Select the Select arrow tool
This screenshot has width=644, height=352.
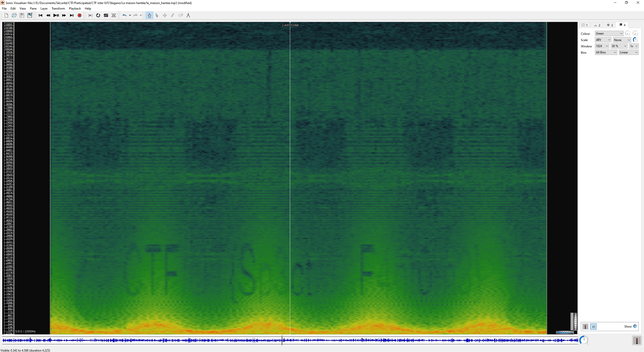pyautogui.click(x=157, y=15)
